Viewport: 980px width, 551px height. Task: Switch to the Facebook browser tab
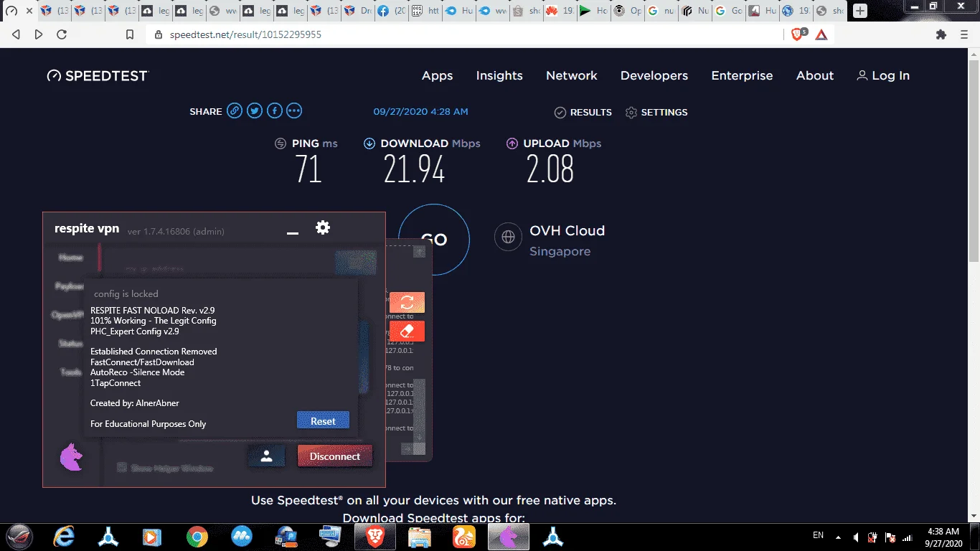391,11
